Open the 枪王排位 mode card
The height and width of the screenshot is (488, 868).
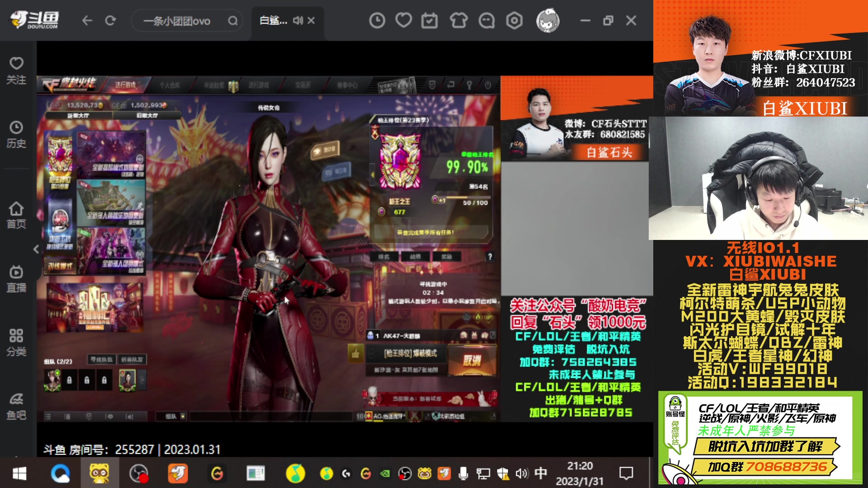click(60, 162)
